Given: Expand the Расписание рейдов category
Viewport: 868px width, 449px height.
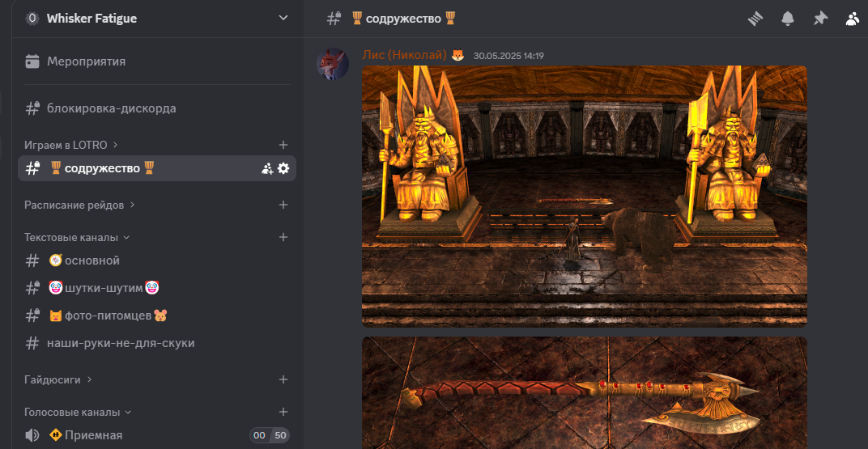Looking at the screenshot, I should (79, 205).
